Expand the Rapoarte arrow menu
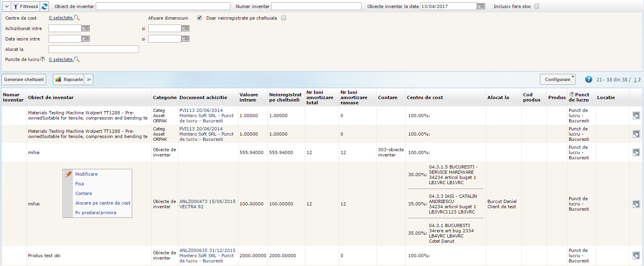This screenshot has height=266, width=644. (89, 79)
